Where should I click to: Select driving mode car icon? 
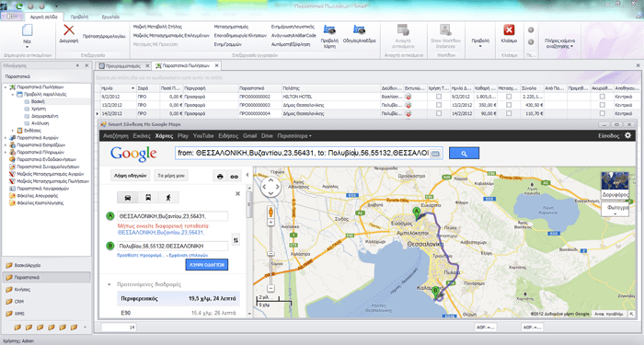click(x=128, y=198)
